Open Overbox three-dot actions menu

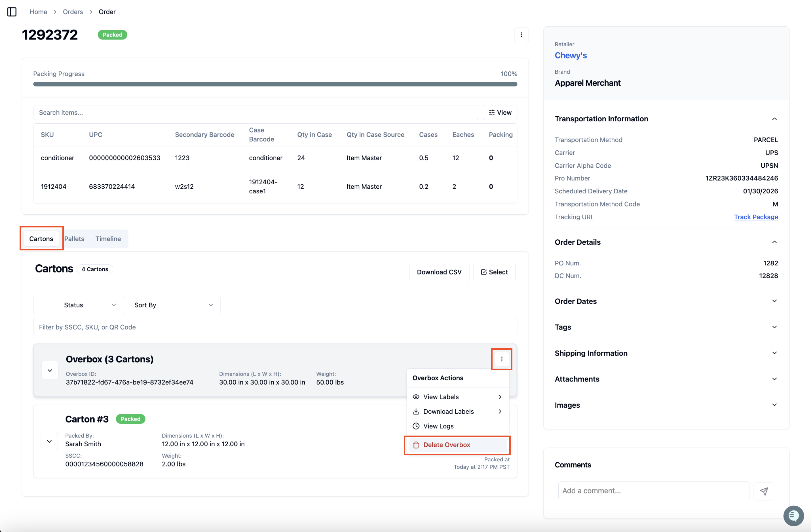(501, 359)
